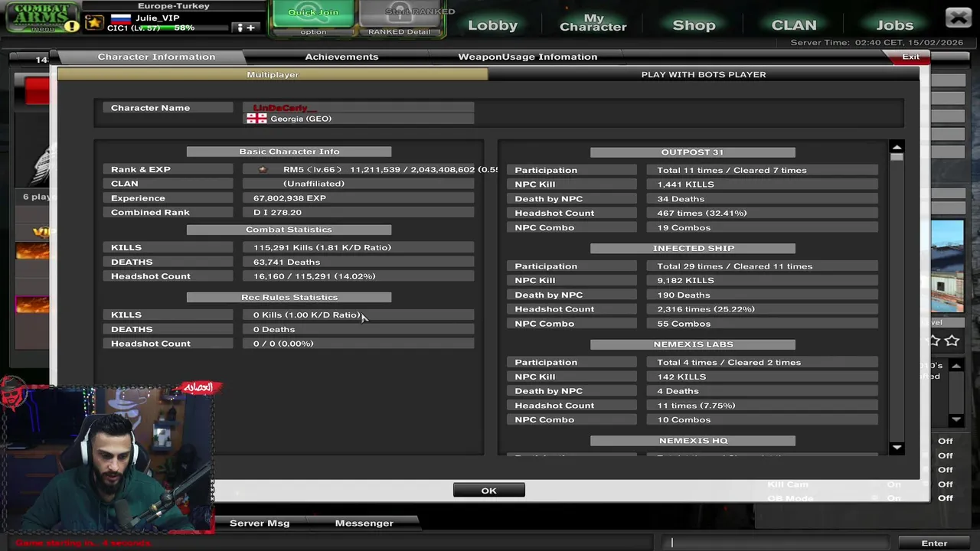Click '1,441 KILLS' value
The image size is (980, 551).
685,184
